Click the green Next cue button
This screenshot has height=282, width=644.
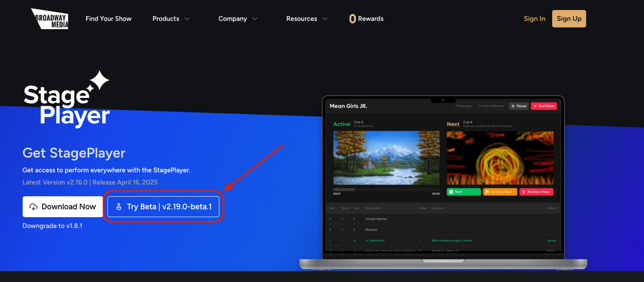[x=464, y=192]
